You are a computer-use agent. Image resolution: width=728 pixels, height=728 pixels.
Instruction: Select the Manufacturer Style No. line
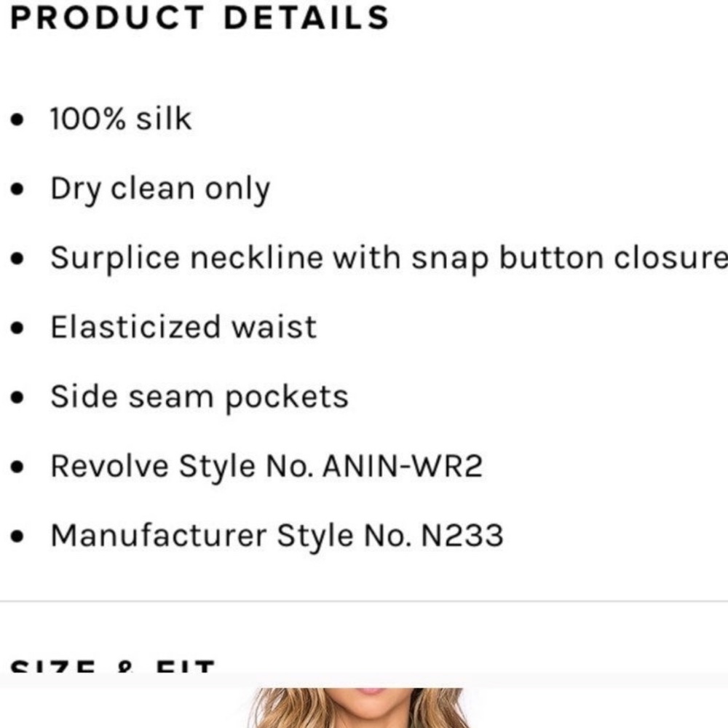(x=277, y=537)
